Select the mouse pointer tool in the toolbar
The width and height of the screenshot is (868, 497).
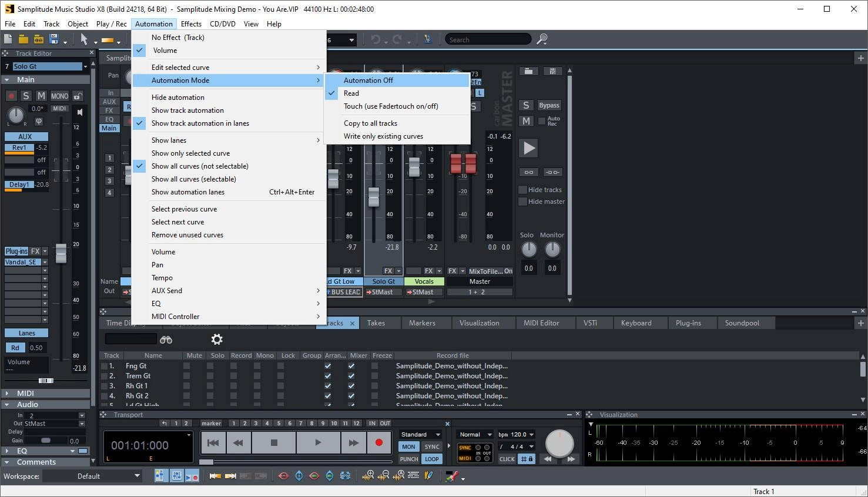[84, 39]
